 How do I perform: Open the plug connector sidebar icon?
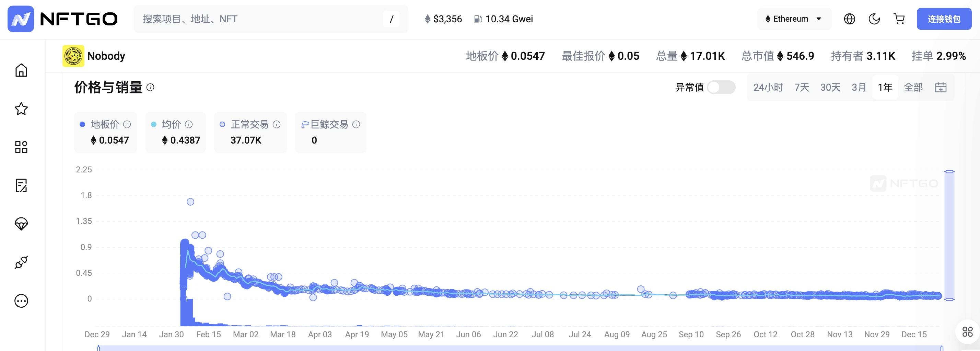[x=21, y=262]
